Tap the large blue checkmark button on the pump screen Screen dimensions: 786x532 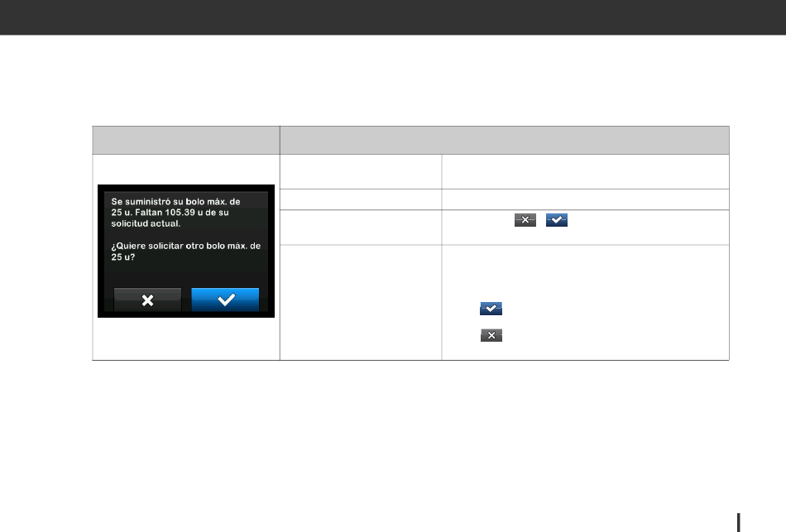tap(225, 300)
